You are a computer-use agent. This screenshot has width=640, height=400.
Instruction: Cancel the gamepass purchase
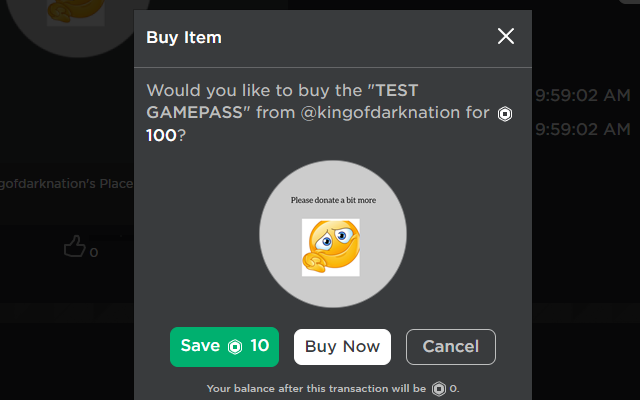[450, 347]
